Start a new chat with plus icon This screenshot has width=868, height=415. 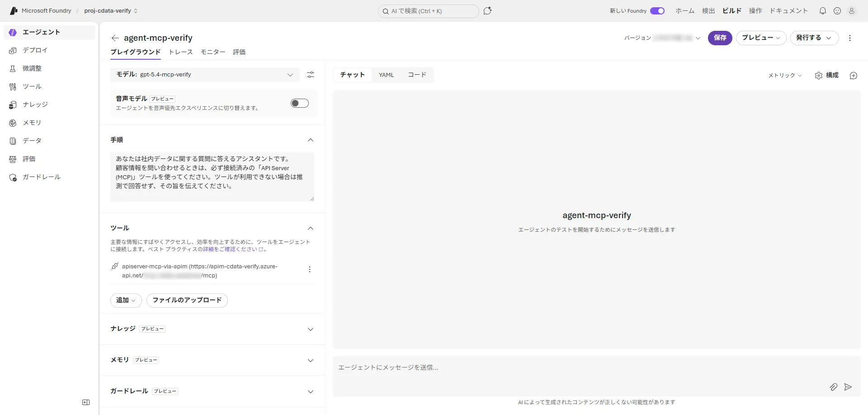[854, 76]
